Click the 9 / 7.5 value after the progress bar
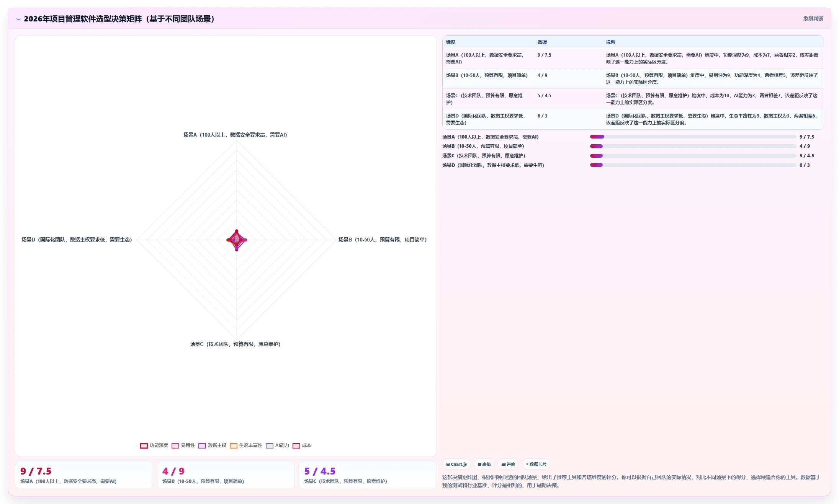 pyautogui.click(x=807, y=137)
